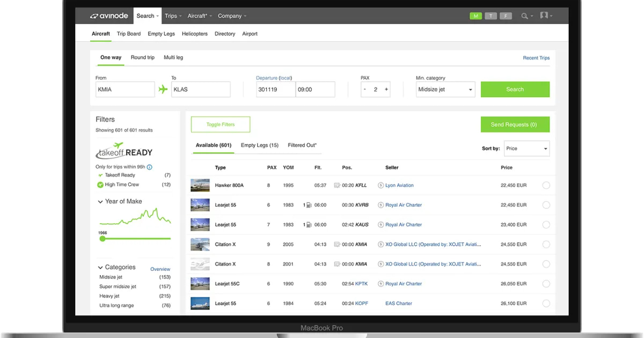
Task: Click the green Takeoff Ready airplane icon
Action: (100, 175)
